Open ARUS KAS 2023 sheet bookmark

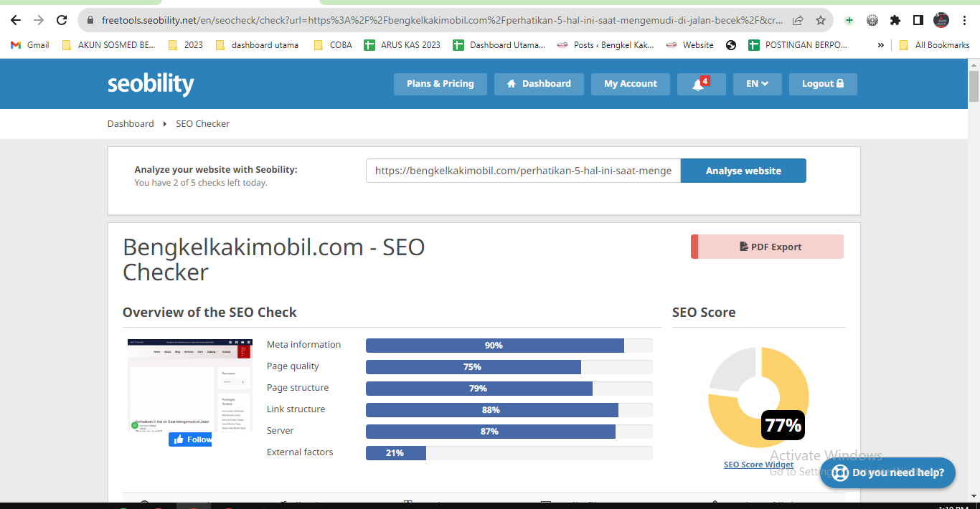[402, 44]
